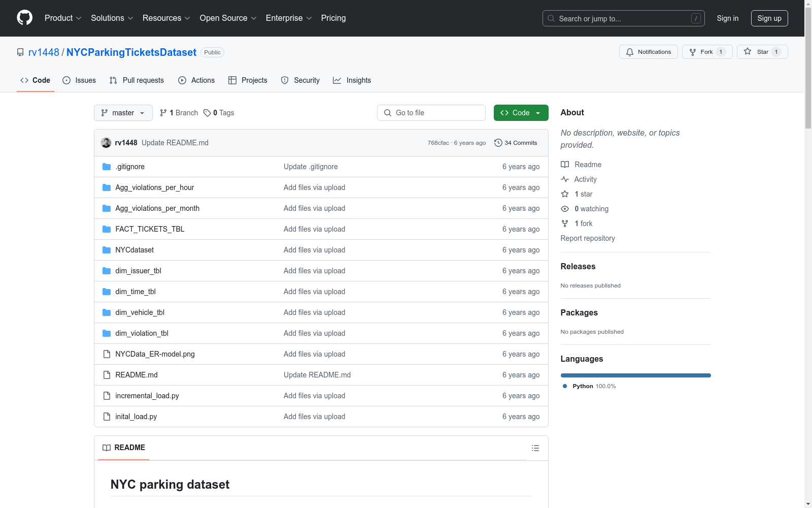Switch to the Security tab
The height and width of the screenshot is (508, 812).
point(300,80)
